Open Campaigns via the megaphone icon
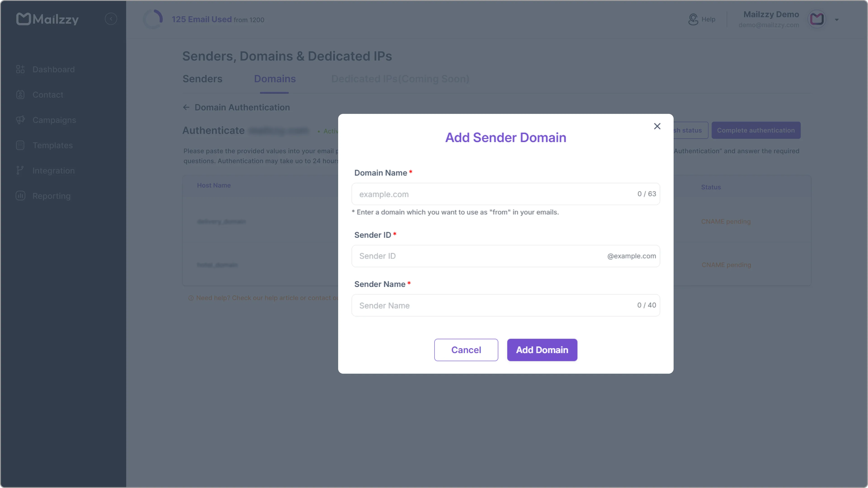This screenshot has width=868, height=488. pyautogui.click(x=20, y=120)
